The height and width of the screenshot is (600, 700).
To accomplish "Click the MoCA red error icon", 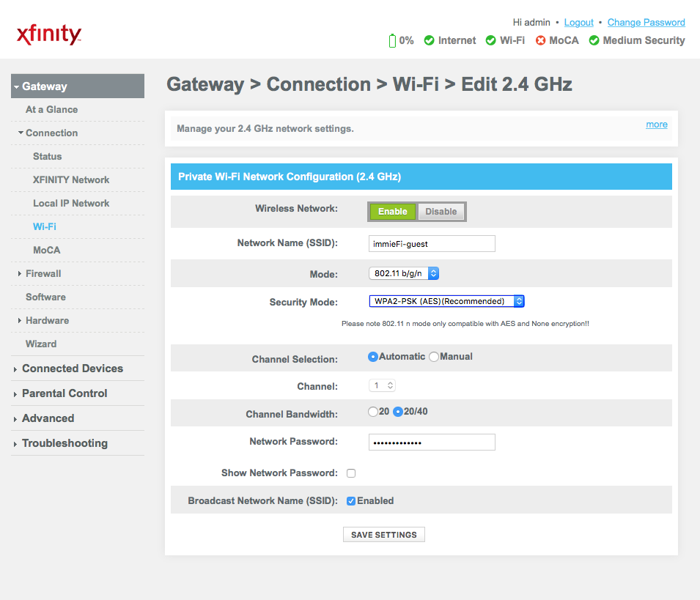I will (540, 41).
